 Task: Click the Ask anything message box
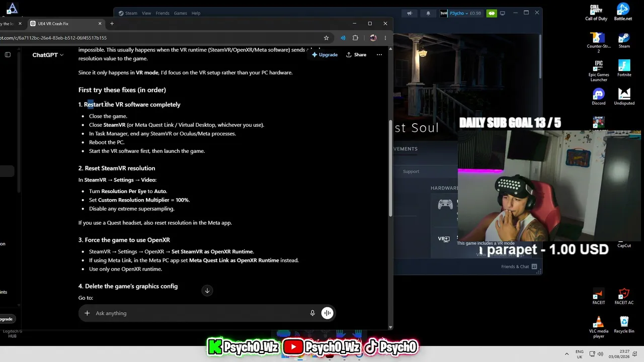click(201, 313)
